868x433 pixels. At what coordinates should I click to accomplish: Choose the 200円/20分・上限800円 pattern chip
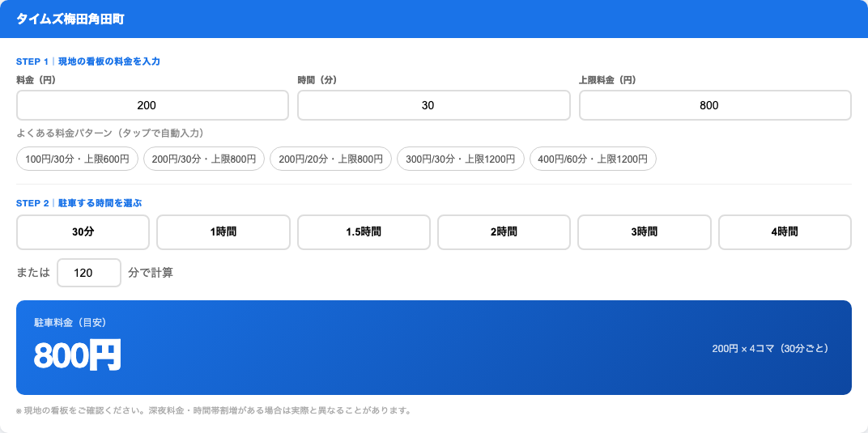pyautogui.click(x=330, y=159)
